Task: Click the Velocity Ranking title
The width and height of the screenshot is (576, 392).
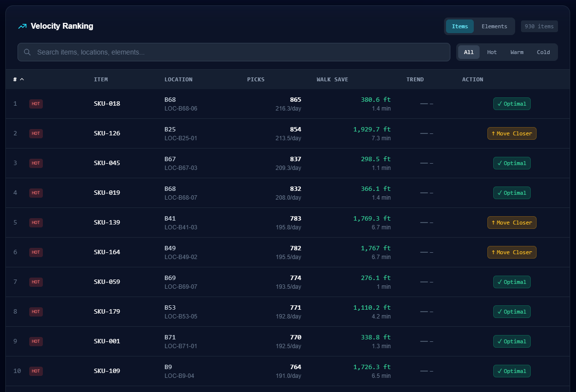Action: 62,26
